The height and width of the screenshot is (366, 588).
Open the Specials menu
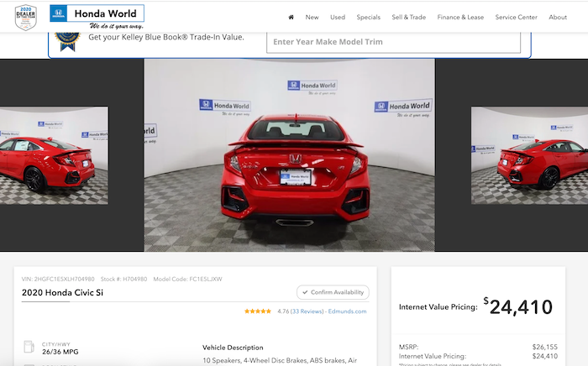[368, 18]
